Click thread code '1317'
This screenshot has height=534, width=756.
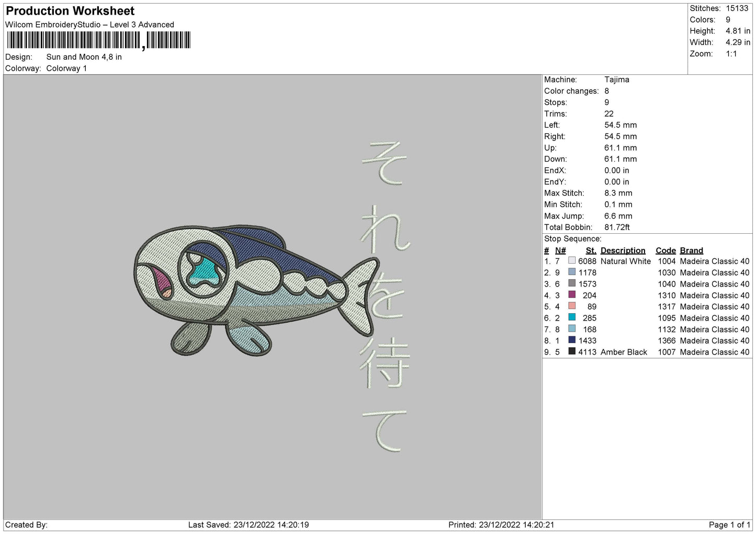[x=667, y=306]
